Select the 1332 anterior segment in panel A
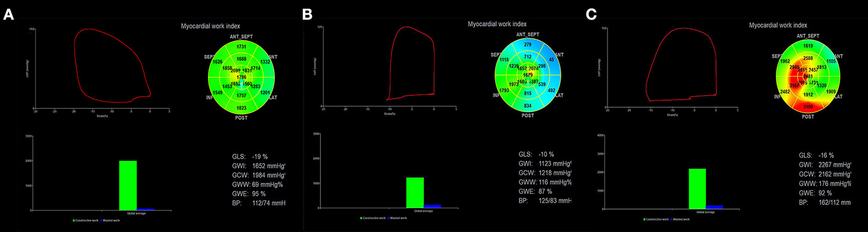The image size is (868, 232). 265,62
